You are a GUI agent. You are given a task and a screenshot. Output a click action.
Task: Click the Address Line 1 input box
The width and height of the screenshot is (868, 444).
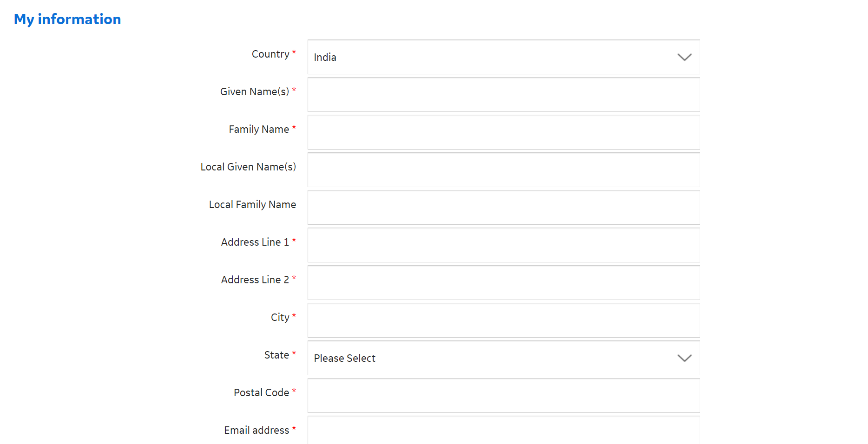(x=504, y=245)
